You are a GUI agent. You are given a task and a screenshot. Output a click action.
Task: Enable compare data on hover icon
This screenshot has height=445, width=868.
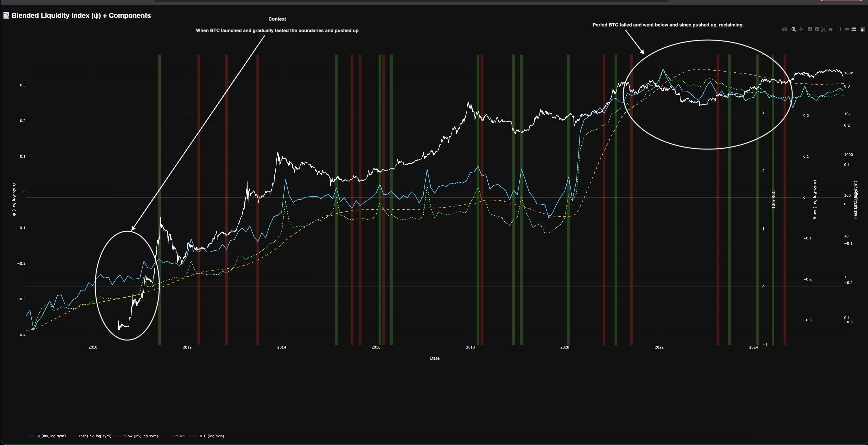coord(854,30)
